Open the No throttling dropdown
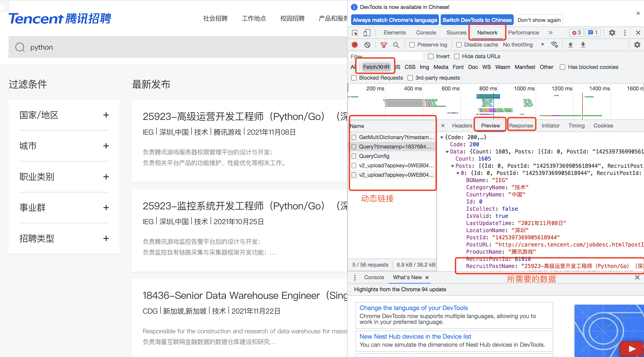Viewport: 644px width, 357px height. pyautogui.click(x=524, y=45)
